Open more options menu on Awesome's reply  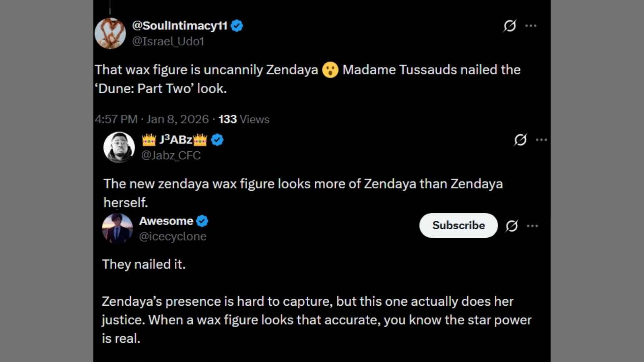click(x=533, y=226)
